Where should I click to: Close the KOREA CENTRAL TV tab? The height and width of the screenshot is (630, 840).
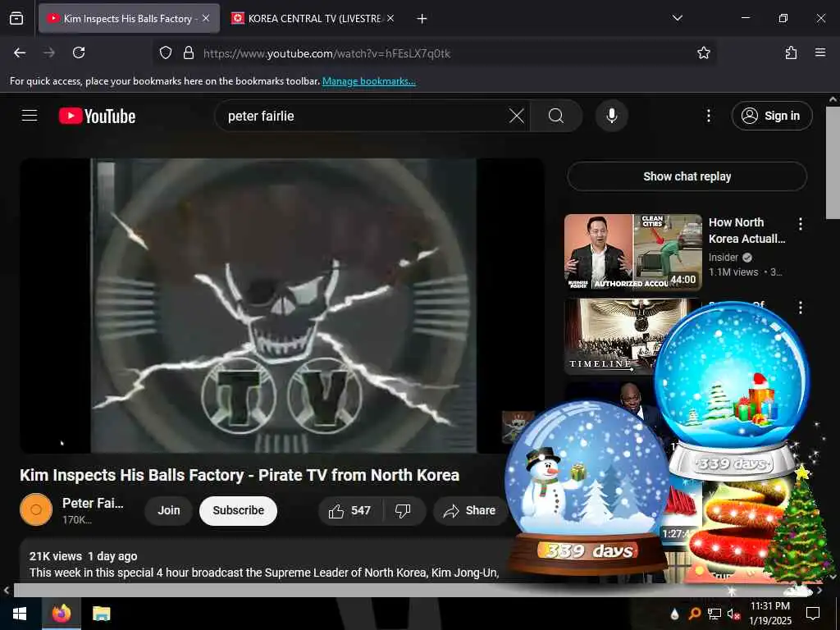tap(391, 18)
